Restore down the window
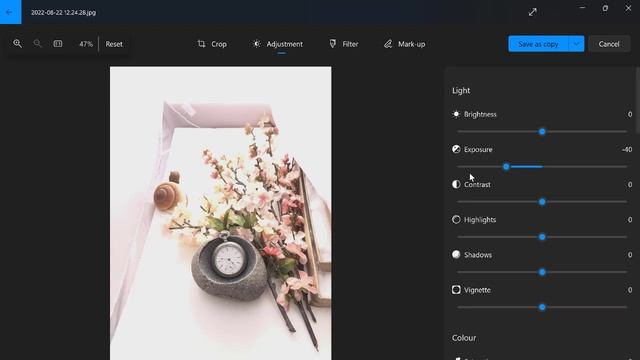The height and width of the screenshot is (360, 640). 605,8
